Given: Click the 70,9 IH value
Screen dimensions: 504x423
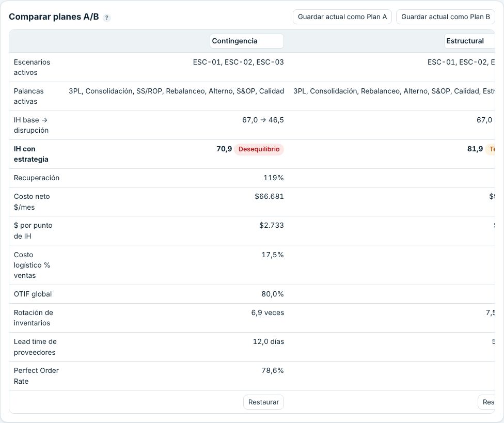Looking at the screenshot, I should pyautogui.click(x=224, y=149).
